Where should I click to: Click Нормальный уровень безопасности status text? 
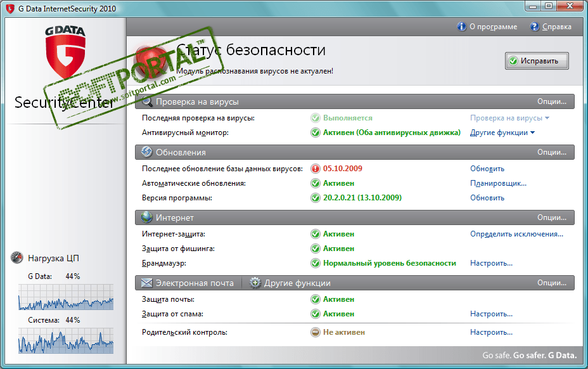pyautogui.click(x=390, y=263)
